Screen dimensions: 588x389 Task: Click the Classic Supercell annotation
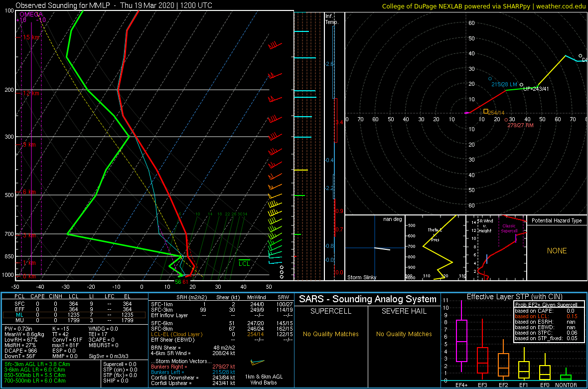point(508,228)
